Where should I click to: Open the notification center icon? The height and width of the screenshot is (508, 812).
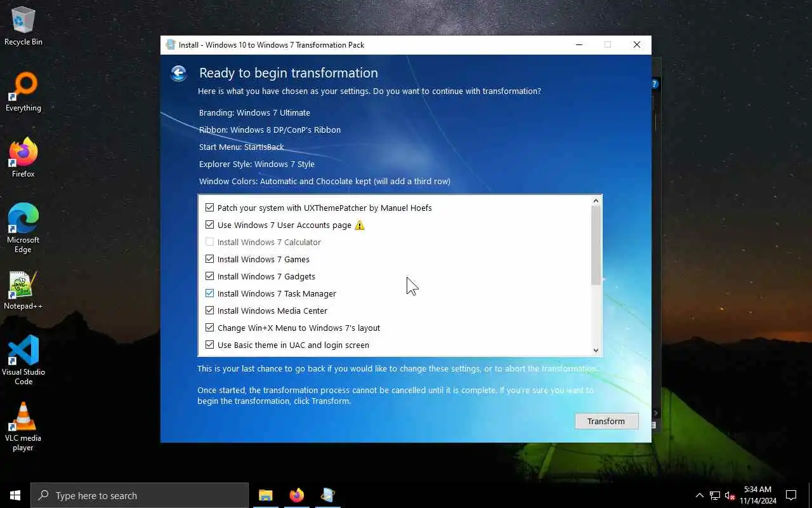[791, 495]
